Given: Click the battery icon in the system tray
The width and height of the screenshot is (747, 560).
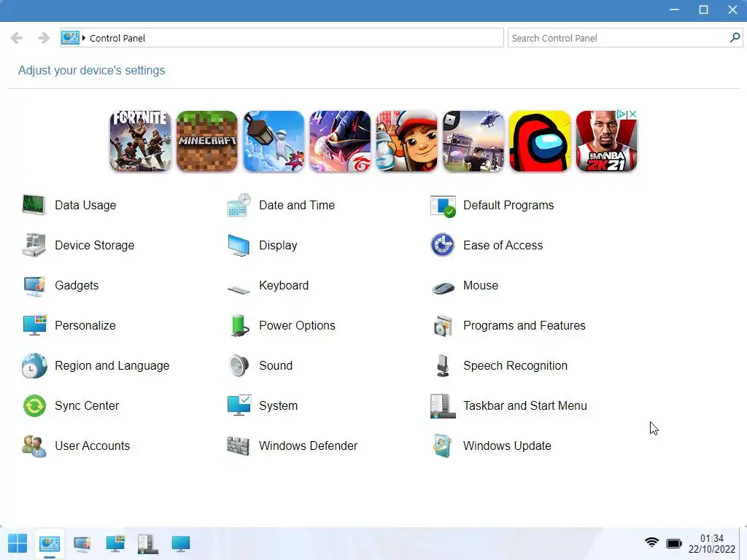Looking at the screenshot, I should (x=673, y=543).
